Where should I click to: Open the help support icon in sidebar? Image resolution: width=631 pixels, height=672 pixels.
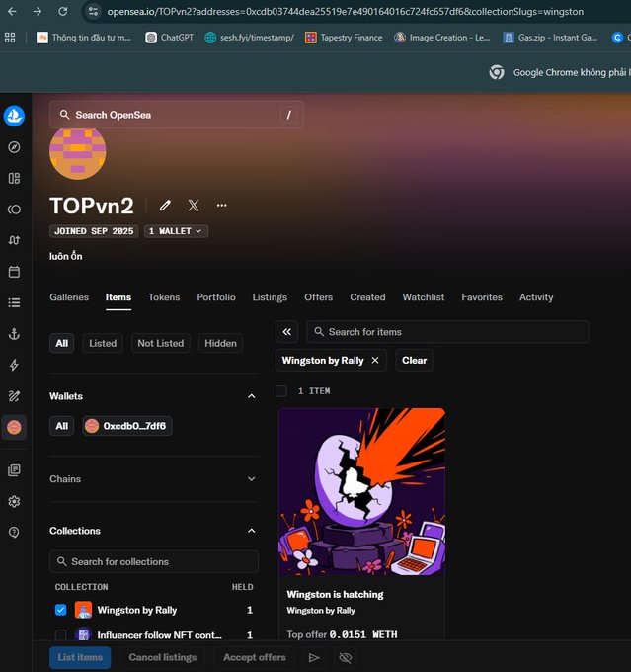click(14, 533)
